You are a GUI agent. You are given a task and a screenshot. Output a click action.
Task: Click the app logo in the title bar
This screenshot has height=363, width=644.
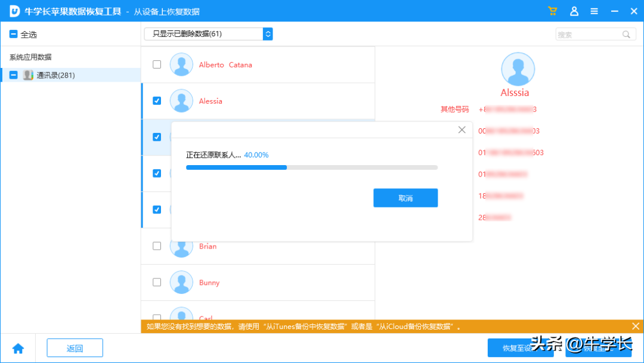click(14, 11)
